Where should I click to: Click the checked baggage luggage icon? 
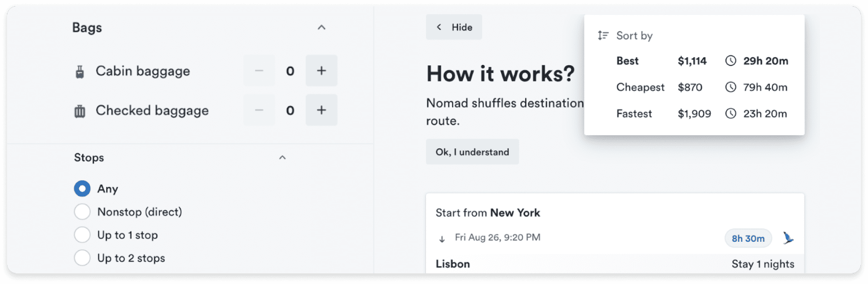pos(80,111)
